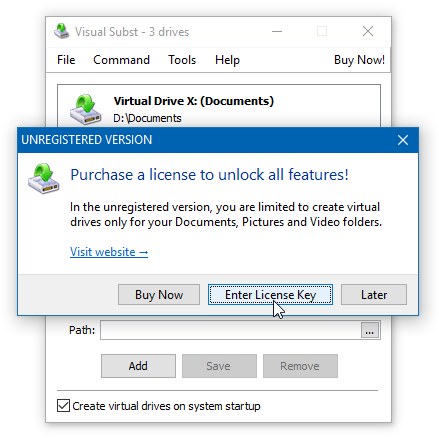Screen dimensions: 439x445
Task: Click the Enter License Key button
Action: tap(270, 295)
